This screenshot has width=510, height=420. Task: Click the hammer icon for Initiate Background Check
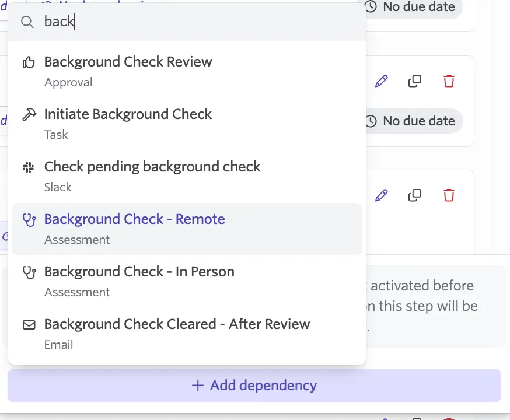point(29,114)
